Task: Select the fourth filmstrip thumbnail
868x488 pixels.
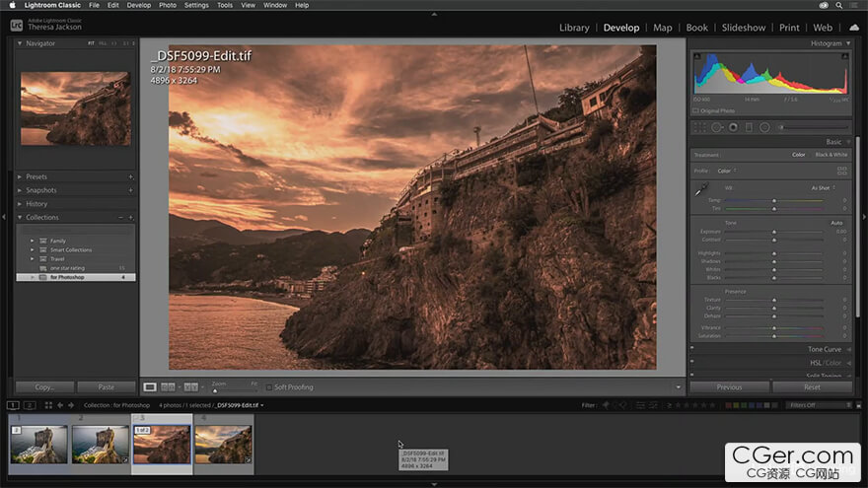Action: click(223, 445)
